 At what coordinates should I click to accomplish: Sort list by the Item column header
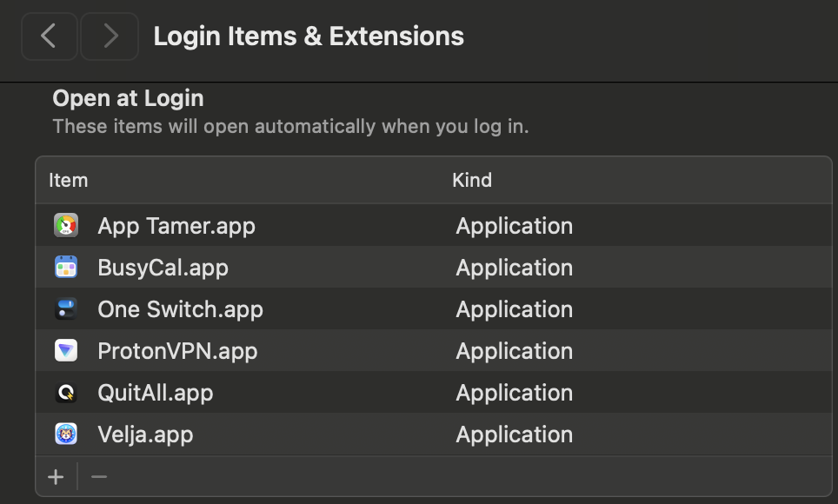coord(69,181)
